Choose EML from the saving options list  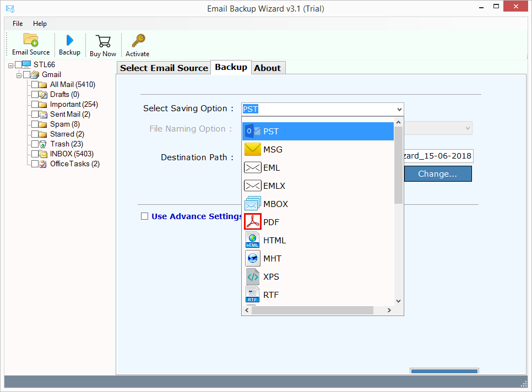tap(318, 167)
